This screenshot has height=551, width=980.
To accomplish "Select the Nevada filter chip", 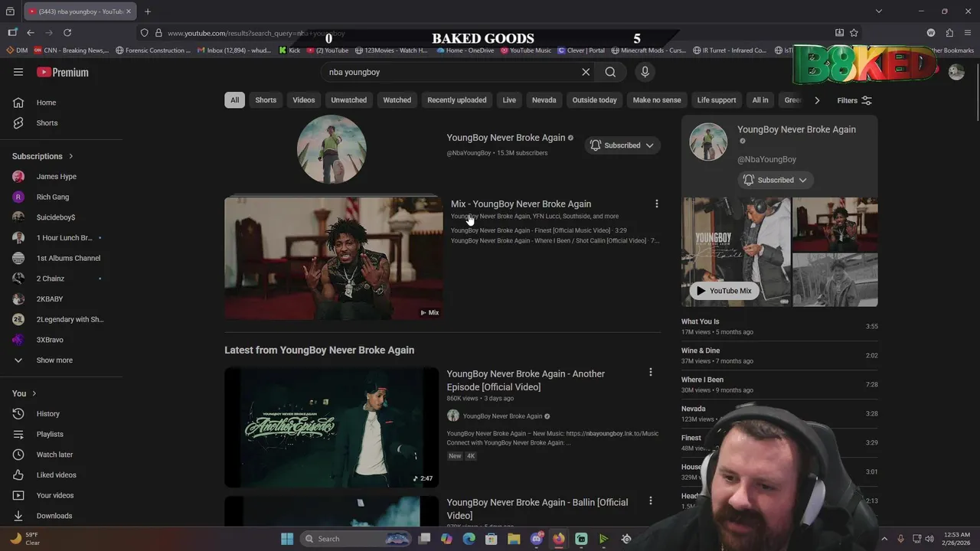I will [544, 100].
